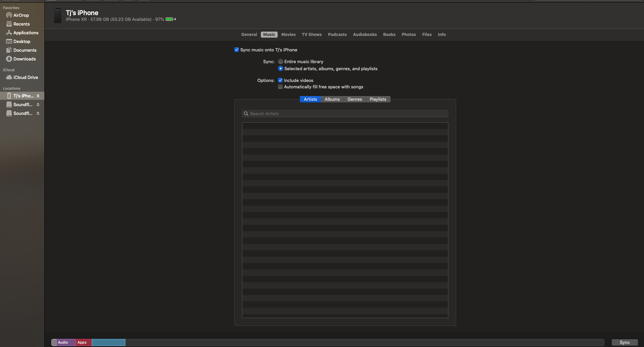Select the Desktop sidebar icon
644x347 pixels.
click(x=9, y=41)
